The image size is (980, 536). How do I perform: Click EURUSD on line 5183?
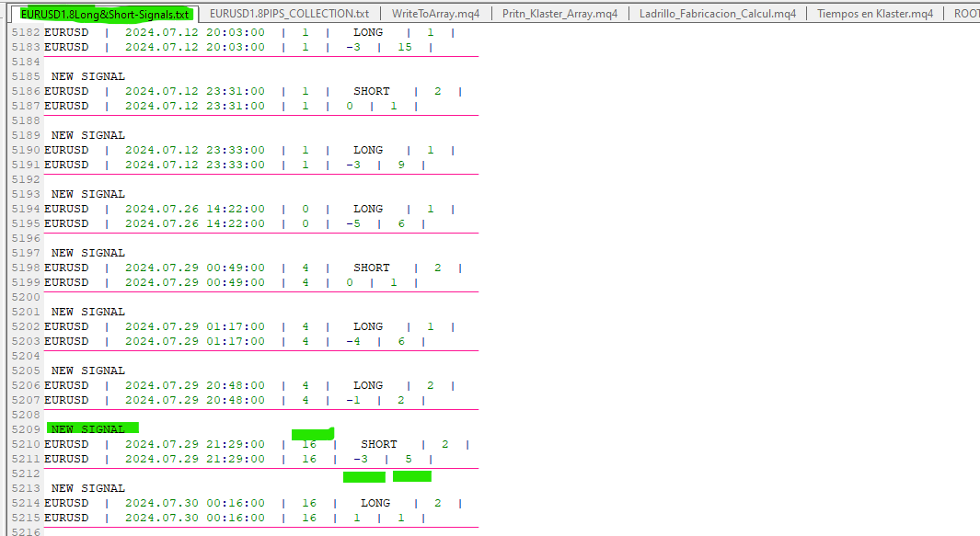coord(66,48)
